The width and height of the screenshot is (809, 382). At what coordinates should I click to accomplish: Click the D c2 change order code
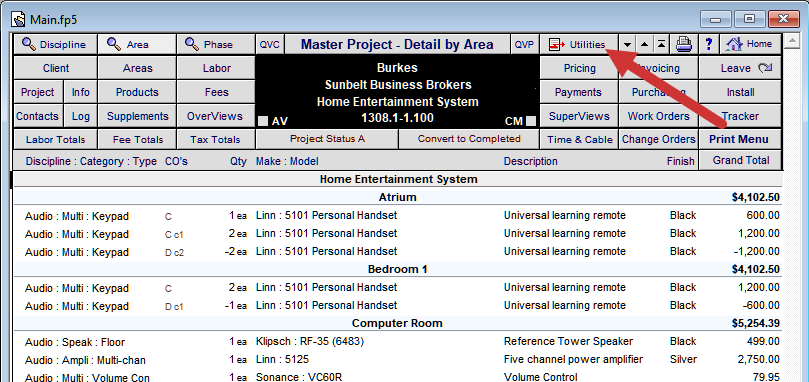point(174,252)
